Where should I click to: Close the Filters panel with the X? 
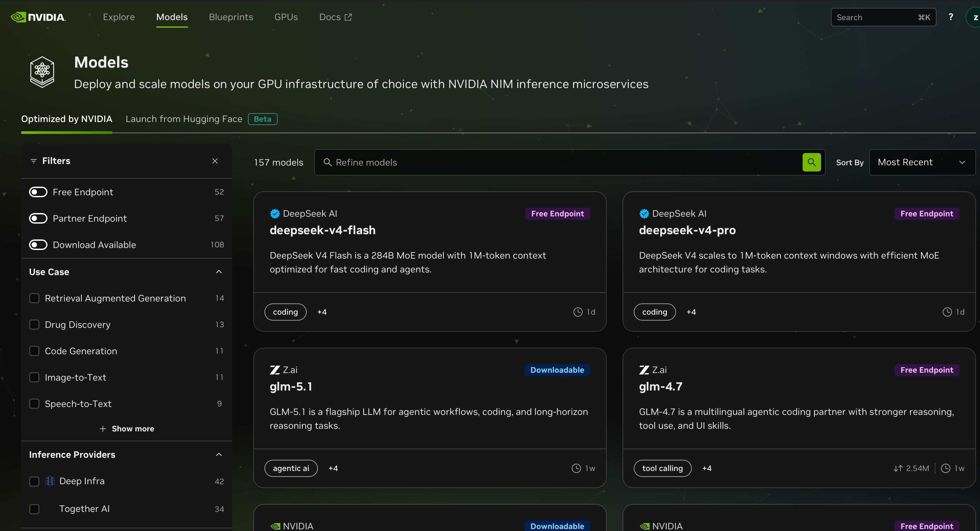215,161
